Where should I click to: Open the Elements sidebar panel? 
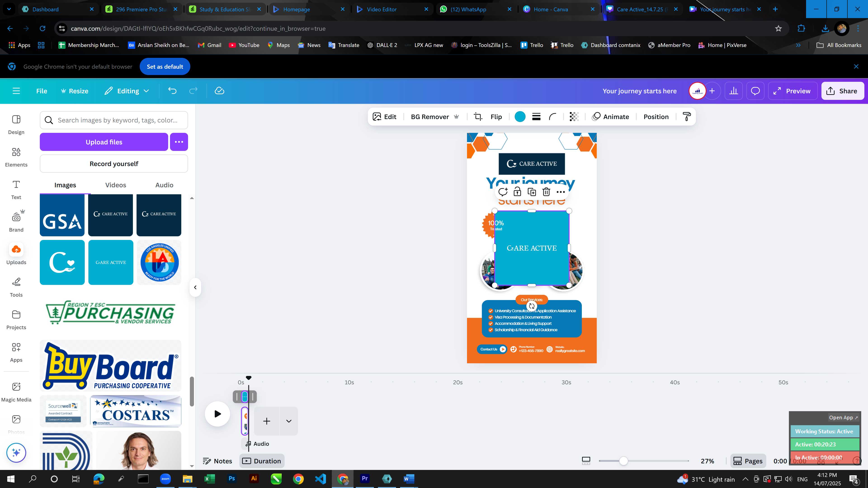[x=16, y=157]
